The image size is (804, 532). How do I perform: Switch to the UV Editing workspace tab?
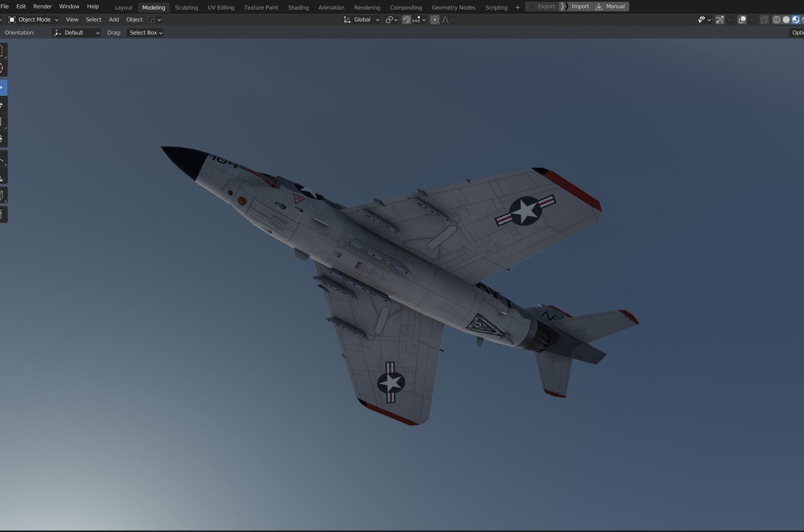click(x=221, y=8)
